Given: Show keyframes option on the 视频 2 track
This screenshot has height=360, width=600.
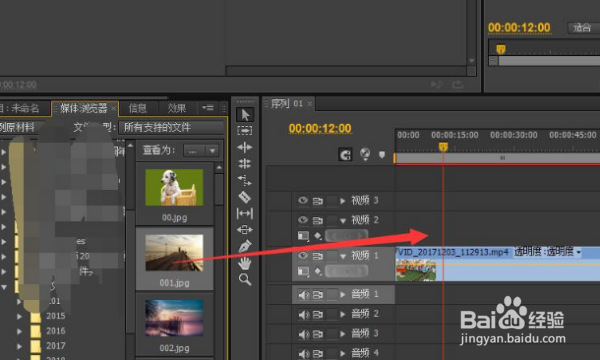Looking at the screenshot, I should [x=318, y=236].
